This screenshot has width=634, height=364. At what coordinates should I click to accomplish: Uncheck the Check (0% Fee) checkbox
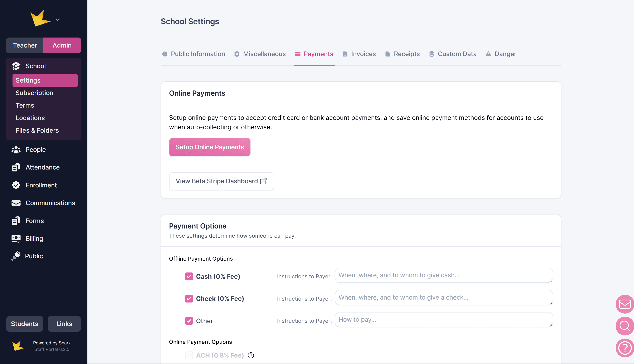pyautogui.click(x=189, y=299)
